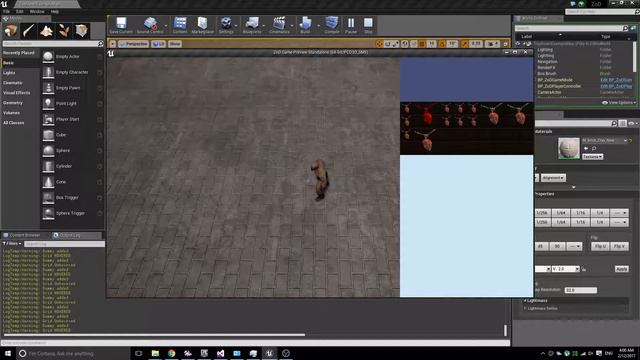Click the Empty Character icon
Screen dimensions: 640x360
coord(48,72)
